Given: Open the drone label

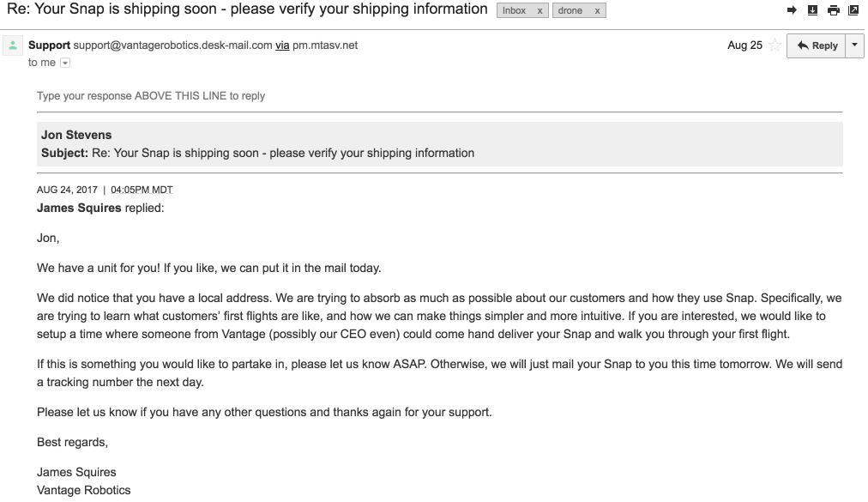Looking at the screenshot, I should [x=570, y=11].
